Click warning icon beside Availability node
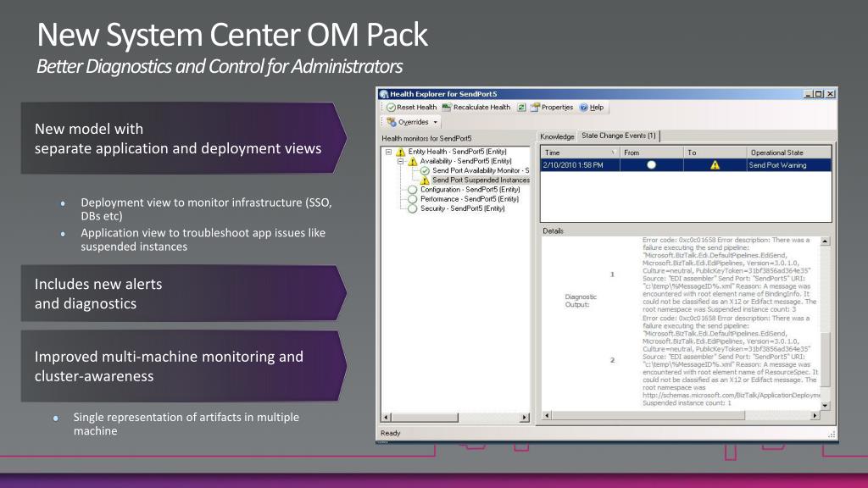Screen dimensions: 868x488 pos(413,162)
